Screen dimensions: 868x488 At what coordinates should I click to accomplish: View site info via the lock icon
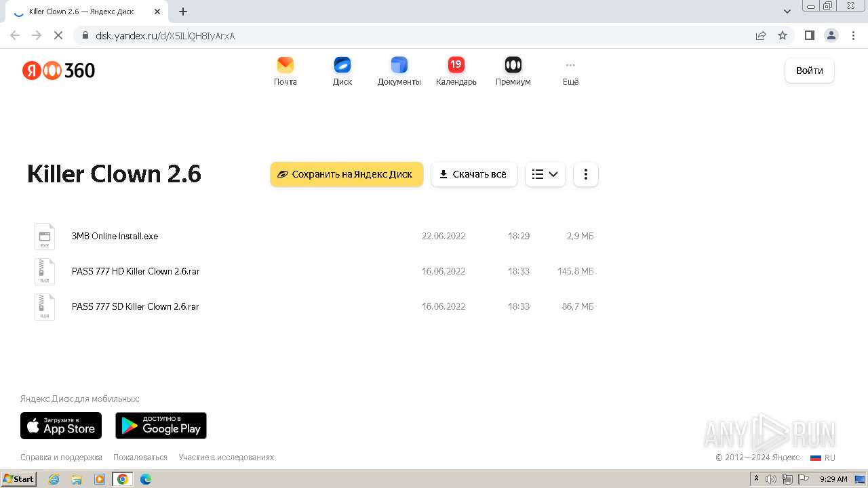(x=85, y=35)
